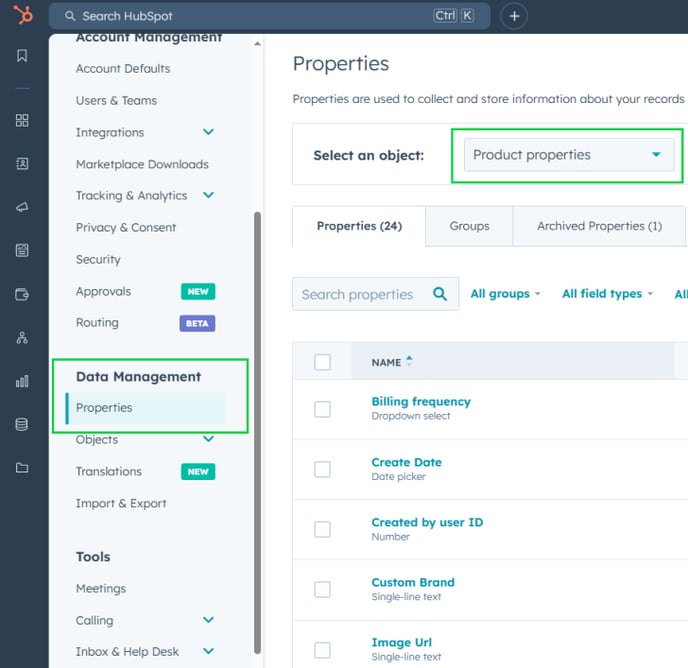The height and width of the screenshot is (668, 688).
Task: Open Routing settings
Action: [97, 323]
